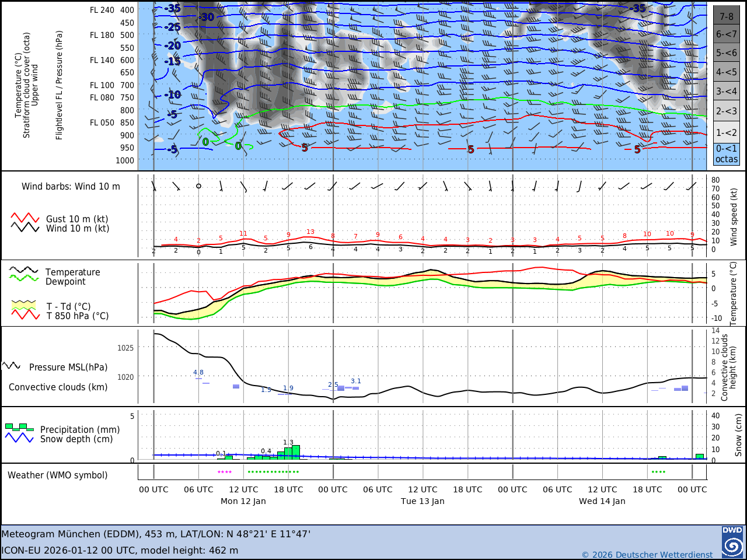Select the 6-<7 cloud cover swatch
The height and width of the screenshot is (560, 747).
[727, 34]
